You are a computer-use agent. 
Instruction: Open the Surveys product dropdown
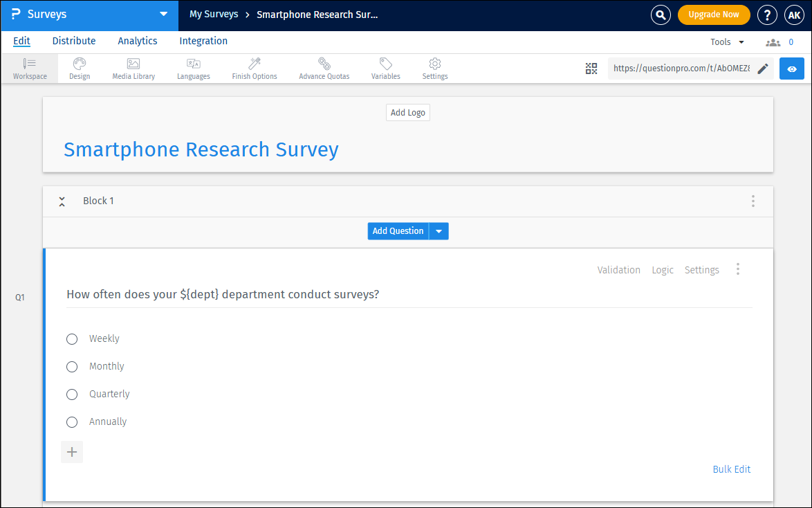163,15
